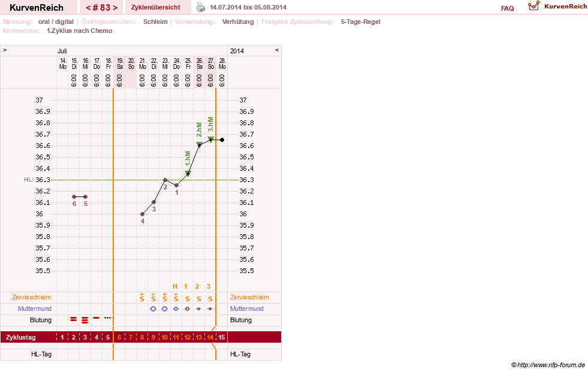Click the mucus peak H marker
588x372 pixels.
tap(175, 286)
